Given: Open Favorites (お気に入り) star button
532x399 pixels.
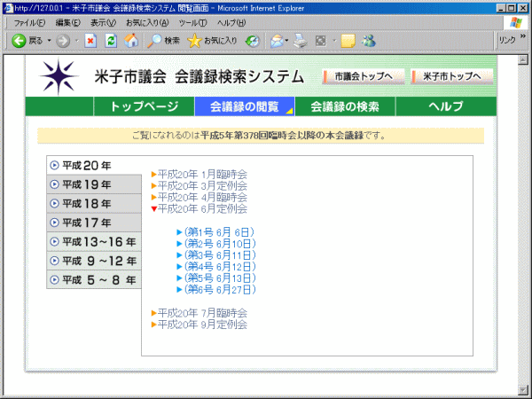Looking at the screenshot, I should coord(212,41).
